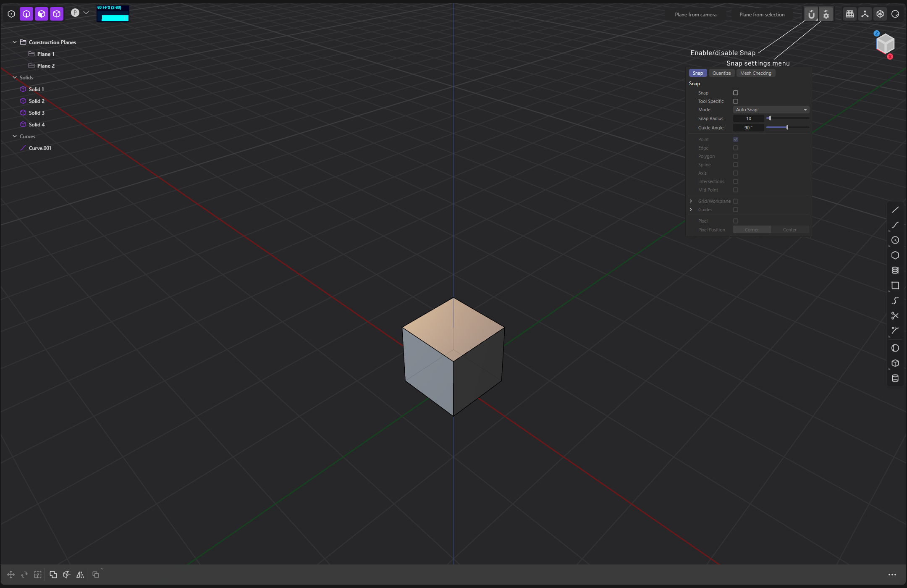The width and height of the screenshot is (907, 588).
Task: Select the spiral coil tool
Action: coord(895,270)
